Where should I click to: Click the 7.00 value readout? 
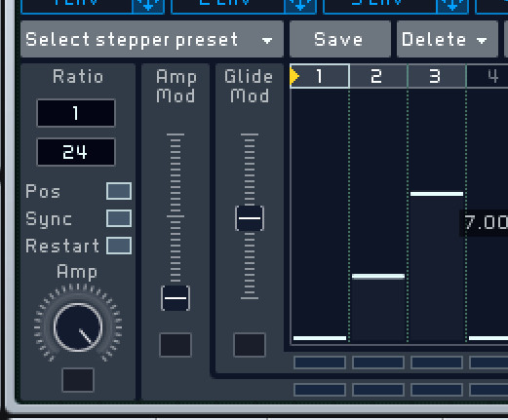[485, 223]
